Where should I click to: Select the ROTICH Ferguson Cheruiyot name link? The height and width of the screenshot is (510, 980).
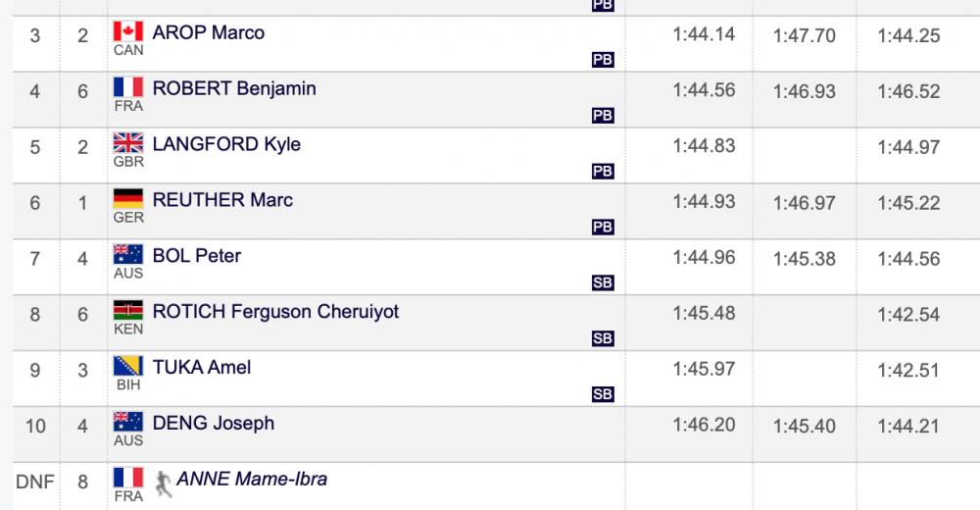coord(275,312)
